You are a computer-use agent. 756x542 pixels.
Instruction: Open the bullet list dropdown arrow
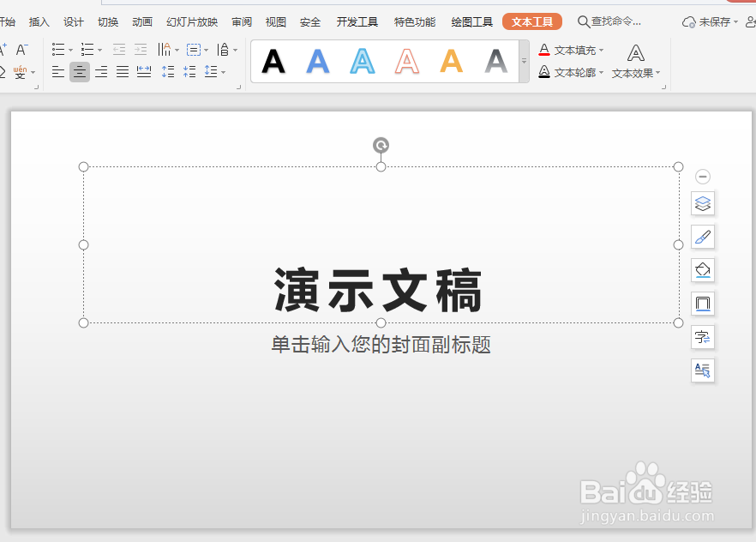tap(71, 50)
